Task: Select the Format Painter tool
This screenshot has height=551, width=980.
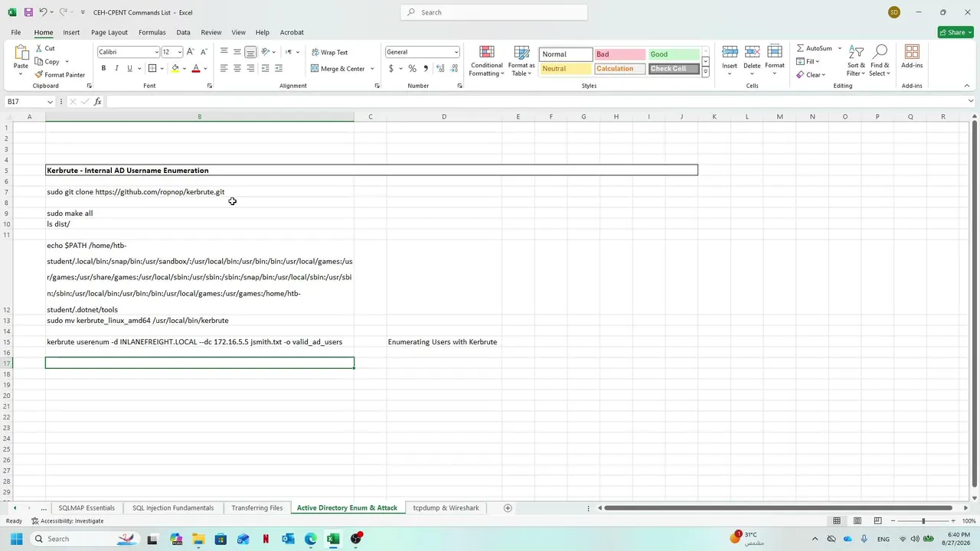Action: [x=60, y=75]
